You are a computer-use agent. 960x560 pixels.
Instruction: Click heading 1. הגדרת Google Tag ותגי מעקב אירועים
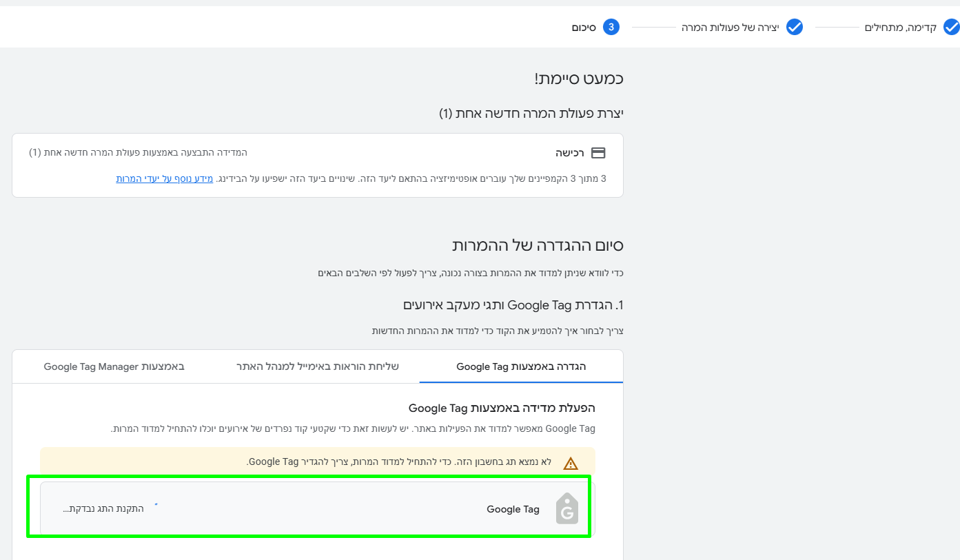coord(513,305)
